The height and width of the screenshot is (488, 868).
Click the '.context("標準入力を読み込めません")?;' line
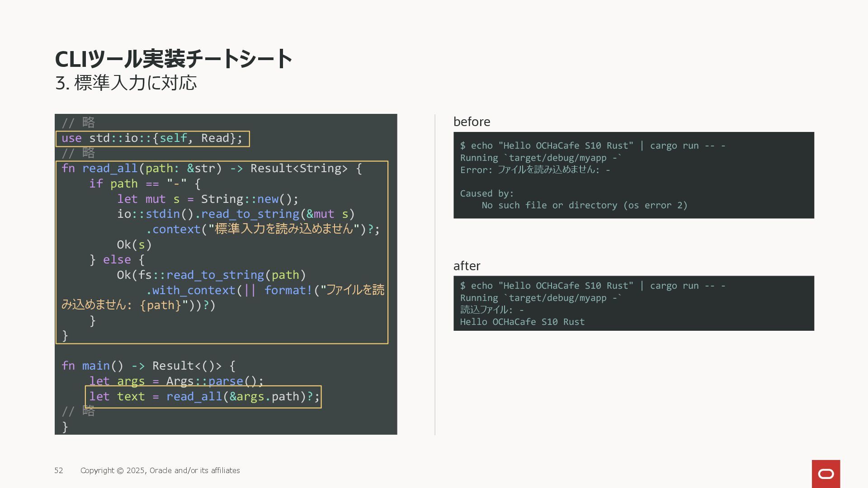(x=263, y=229)
